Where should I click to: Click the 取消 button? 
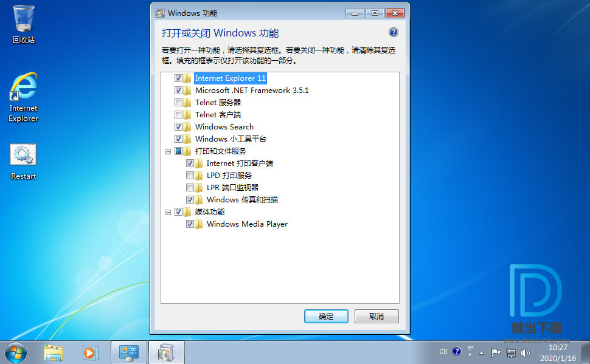[377, 316]
